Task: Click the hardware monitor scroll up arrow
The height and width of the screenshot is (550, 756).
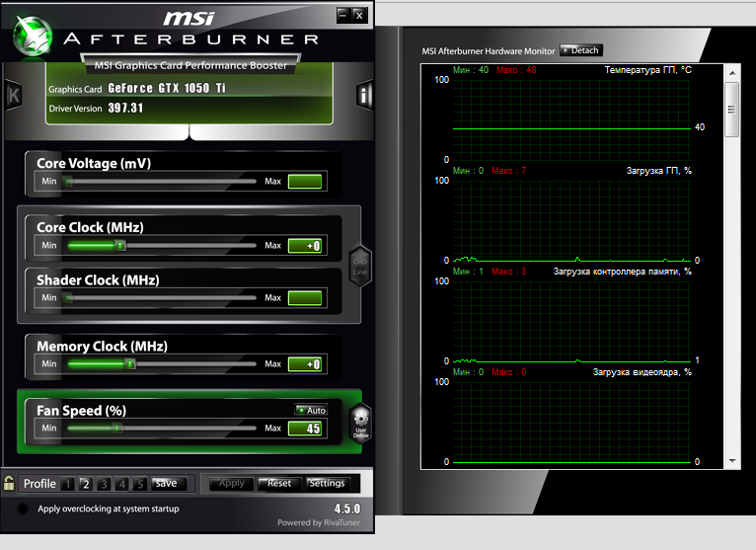Action: pos(732,73)
